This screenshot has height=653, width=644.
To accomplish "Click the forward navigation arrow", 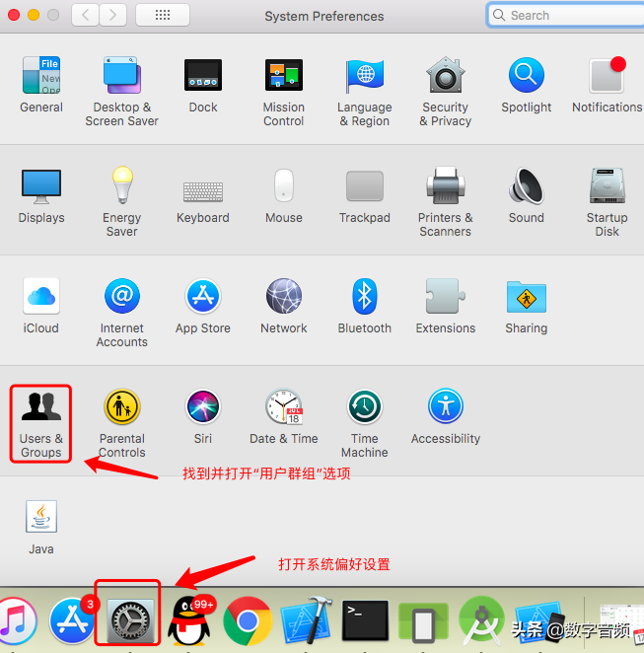I will (x=112, y=16).
